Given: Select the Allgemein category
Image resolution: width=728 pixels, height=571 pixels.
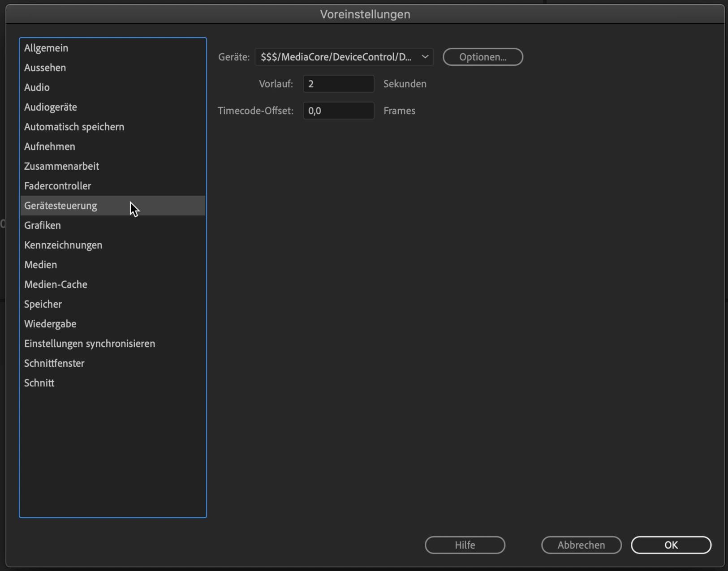Looking at the screenshot, I should click(x=46, y=48).
